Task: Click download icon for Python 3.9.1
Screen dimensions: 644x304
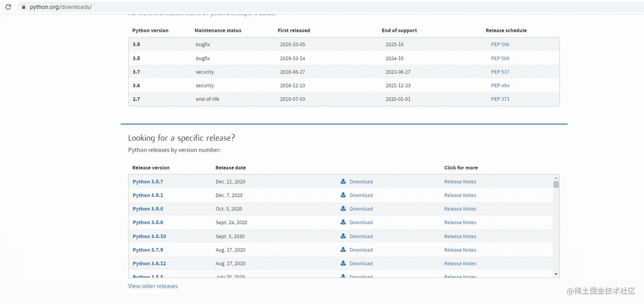Action: pyautogui.click(x=343, y=195)
